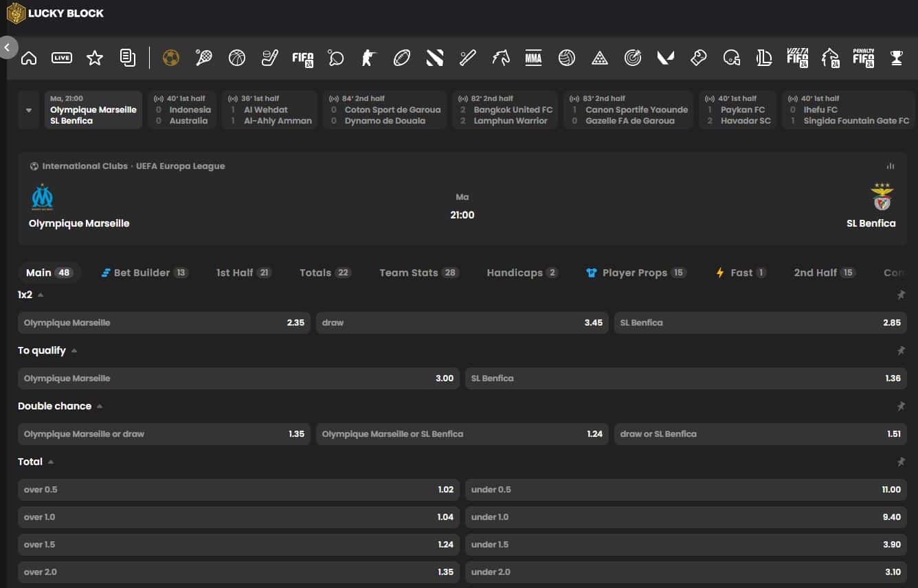Go to the Home icon
This screenshot has height=588, width=918.
tap(29, 58)
